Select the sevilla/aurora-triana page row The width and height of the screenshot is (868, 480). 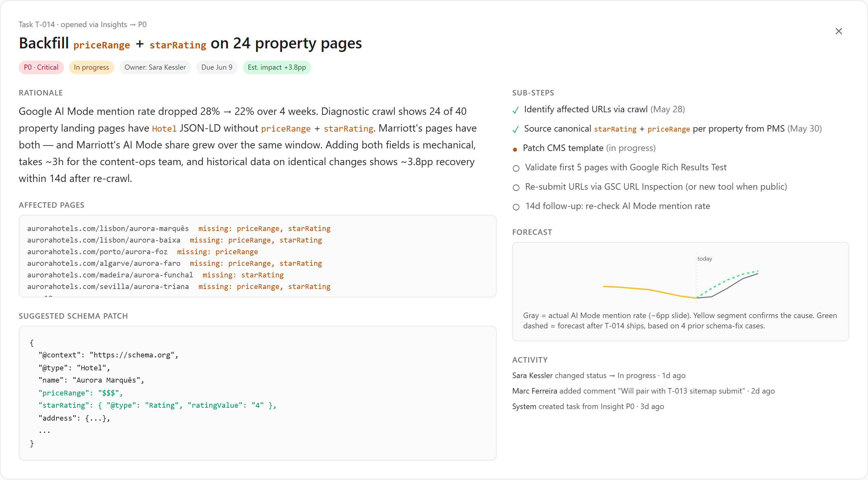(x=179, y=287)
